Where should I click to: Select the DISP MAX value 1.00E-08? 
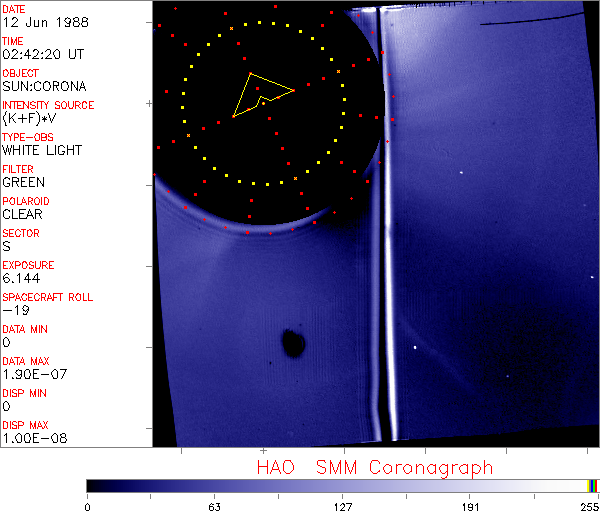tap(33, 438)
